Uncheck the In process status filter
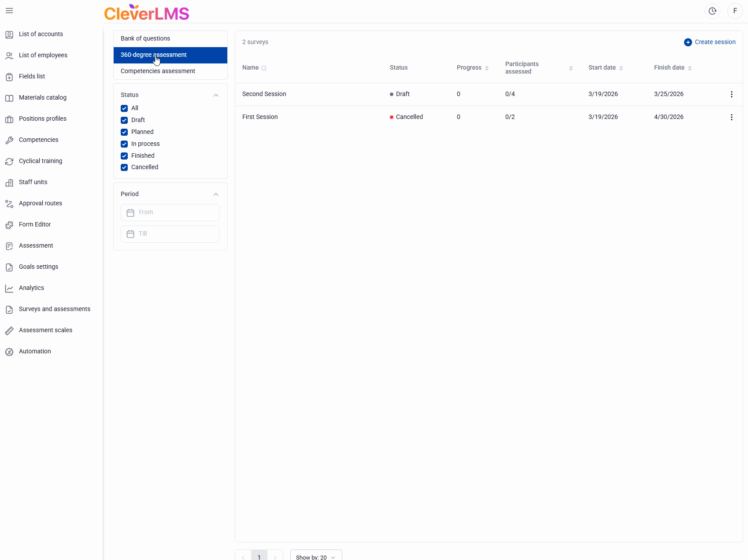 124,144
